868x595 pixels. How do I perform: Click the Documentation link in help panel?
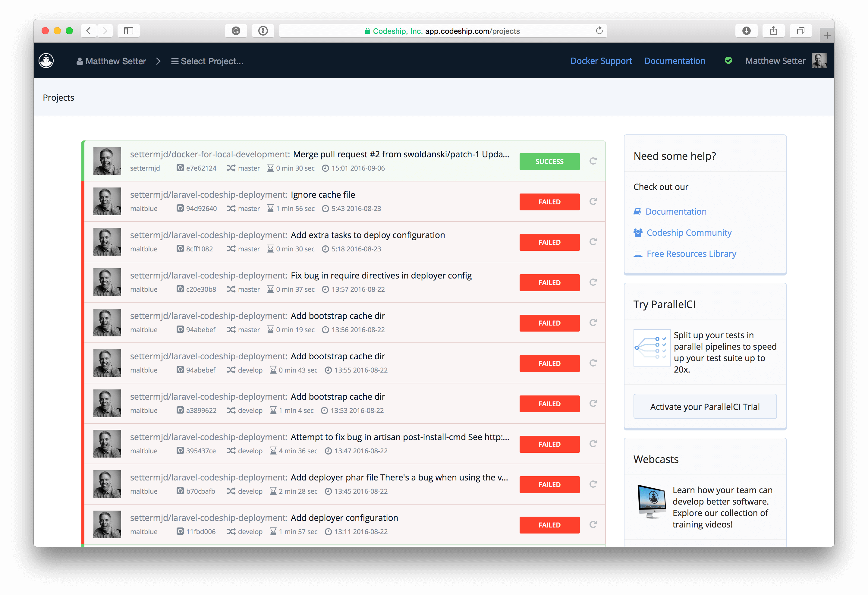(x=676, y=211)
